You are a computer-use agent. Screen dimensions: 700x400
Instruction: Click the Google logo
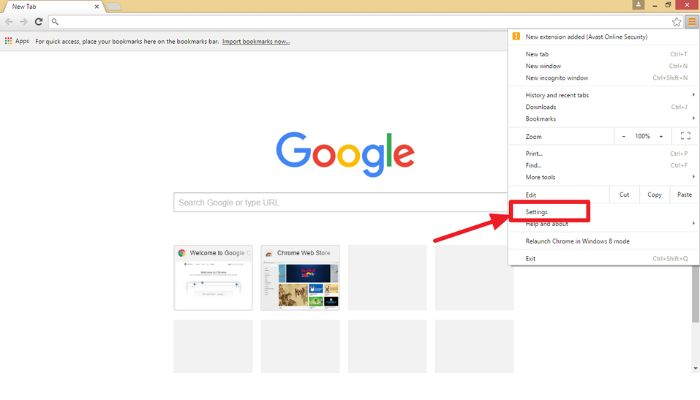[x=345, y=154]
